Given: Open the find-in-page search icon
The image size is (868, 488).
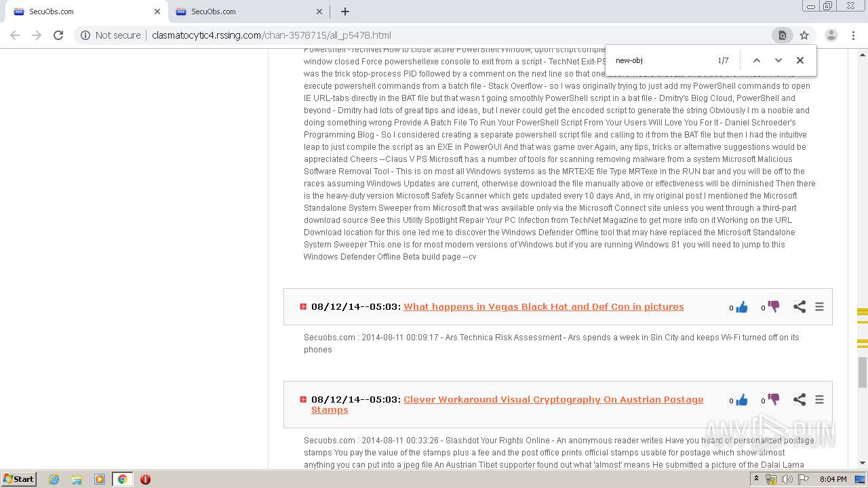Looking at the screenshot, I should point(782,35).
